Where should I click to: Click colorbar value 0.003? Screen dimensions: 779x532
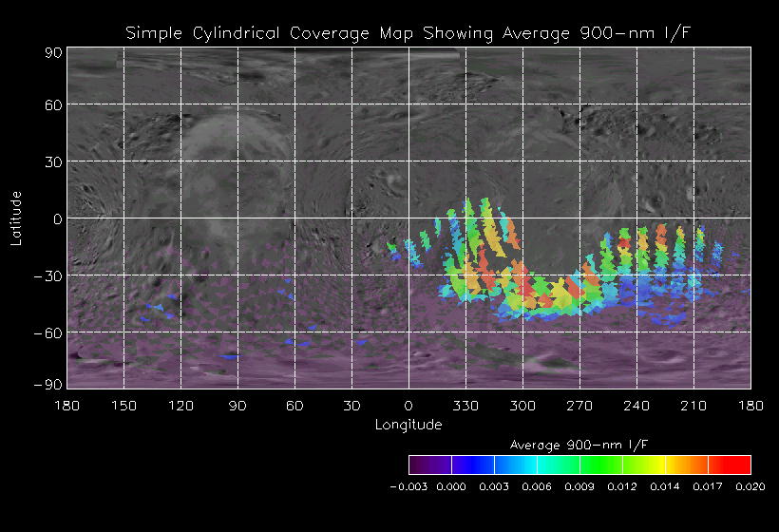coord(494,486)
